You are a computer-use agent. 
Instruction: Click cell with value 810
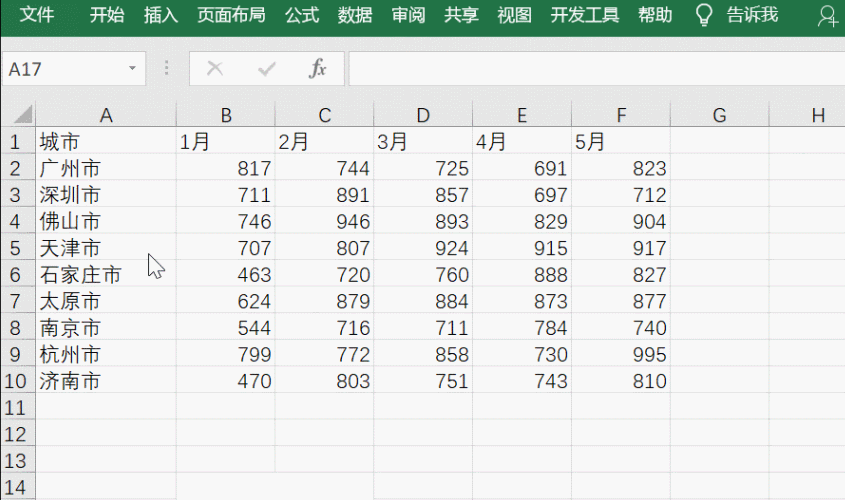(621, 380)
